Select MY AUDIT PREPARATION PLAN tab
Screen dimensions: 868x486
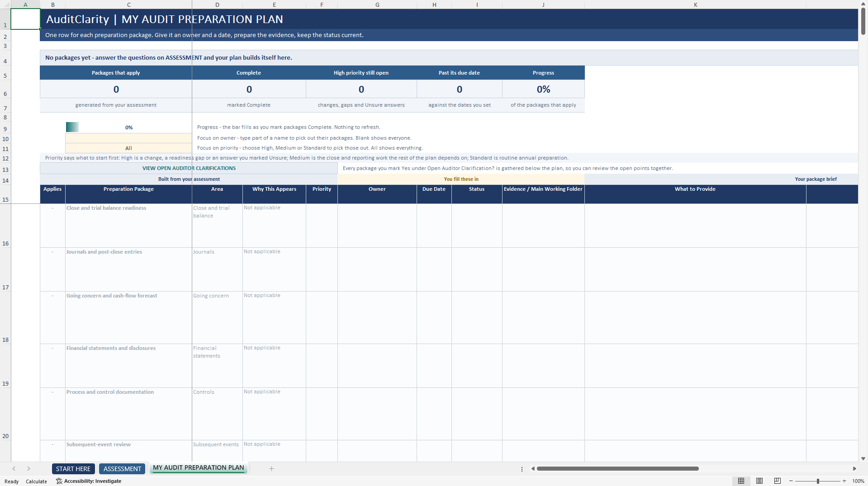(x=198, y=468)
